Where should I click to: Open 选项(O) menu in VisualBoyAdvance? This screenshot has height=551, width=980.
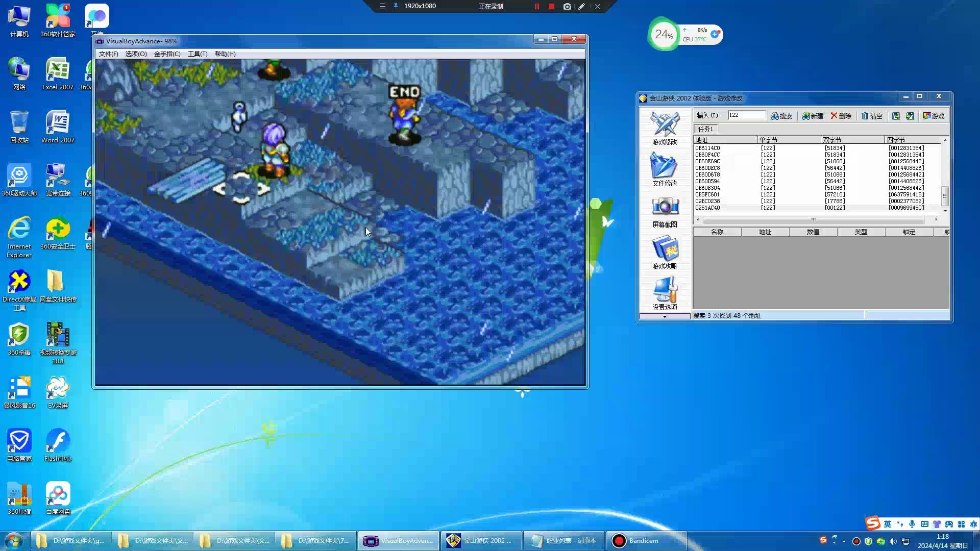click(x=135, y=53)
